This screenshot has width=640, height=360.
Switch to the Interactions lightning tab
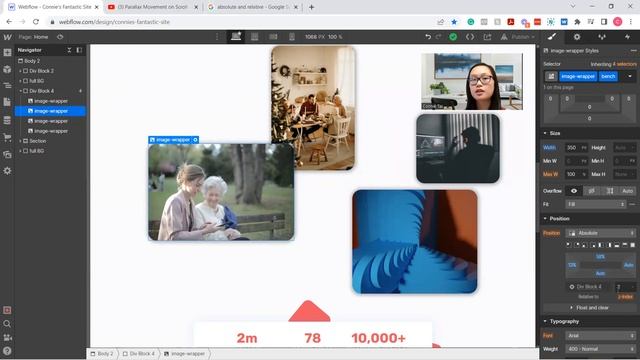point(627,37)
